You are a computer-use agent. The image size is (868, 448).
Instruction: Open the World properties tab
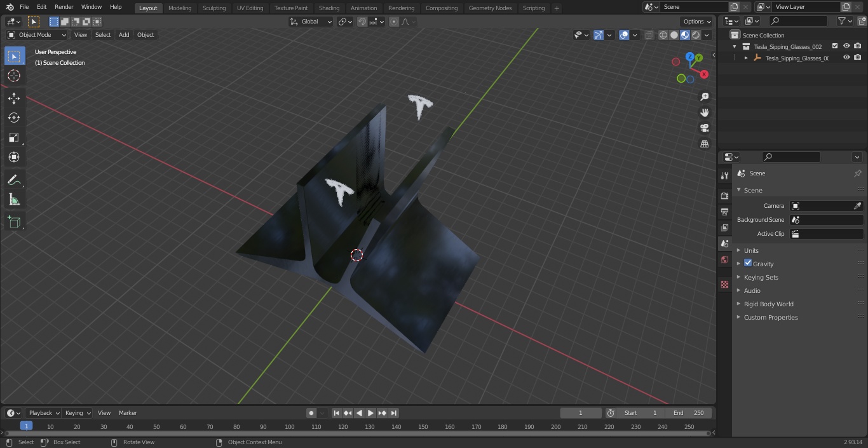pos(724,259)
